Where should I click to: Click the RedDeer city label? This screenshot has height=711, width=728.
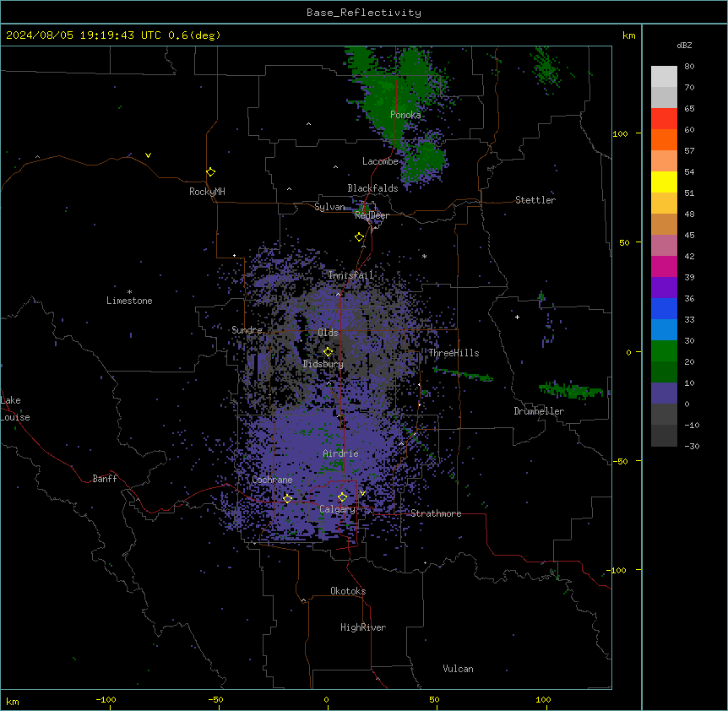coord(372,215)
